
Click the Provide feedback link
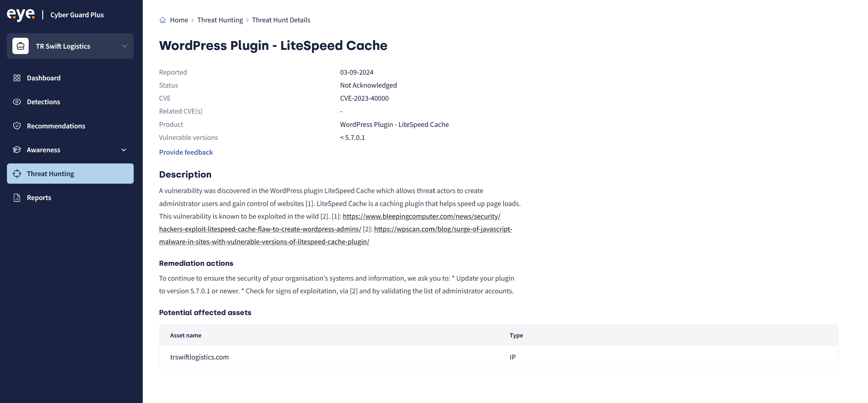(x=186, y=152)
